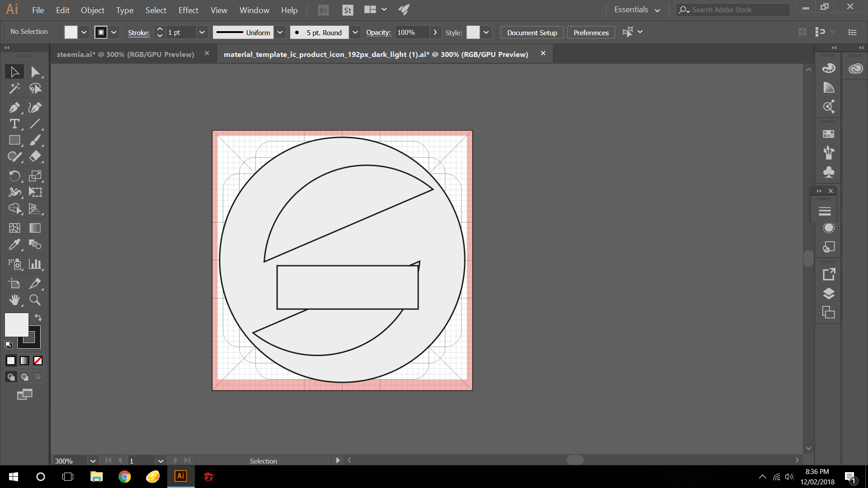Enable Draw Behind mode
This screenshot has width=868, height=488.
tap(24, 377)
